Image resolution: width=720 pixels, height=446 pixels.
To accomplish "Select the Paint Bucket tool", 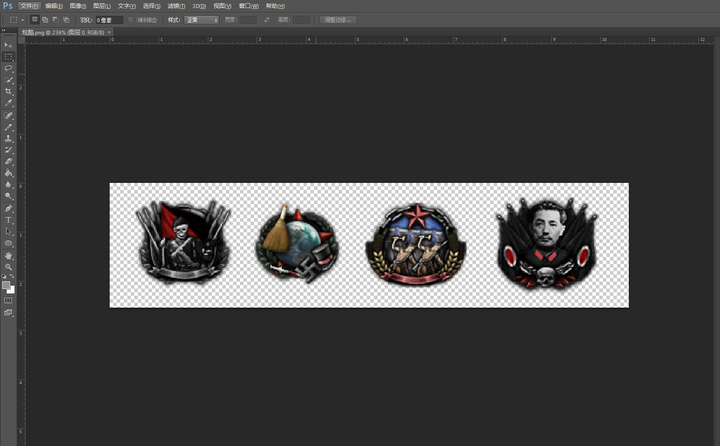I will pos(8,173).
